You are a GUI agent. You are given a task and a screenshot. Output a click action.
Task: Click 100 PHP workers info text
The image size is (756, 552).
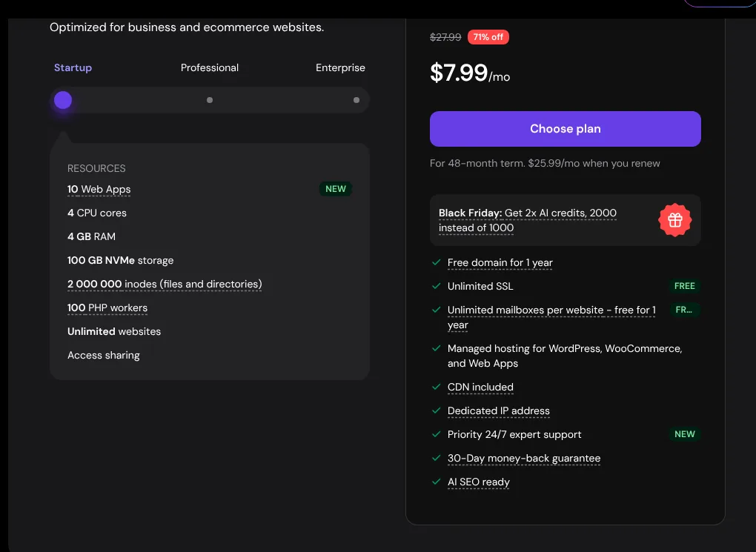107,307
